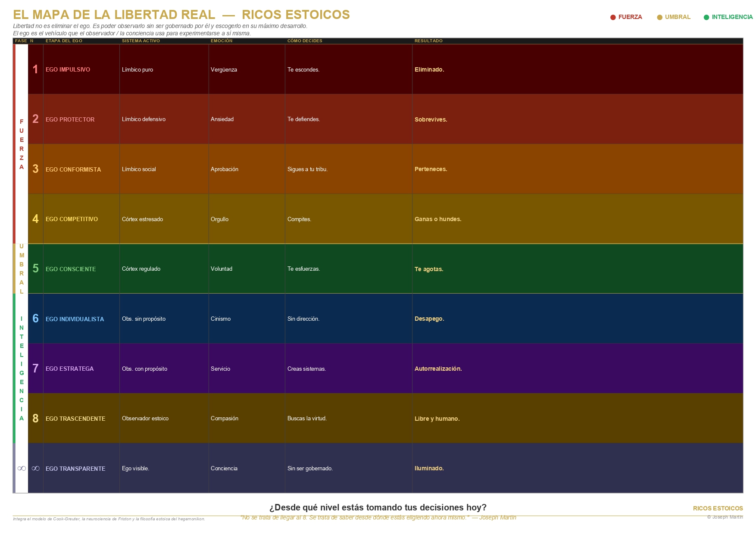Click the main title "EL MAPA DE LA LIBERTAD REAL"

[x=114, y=15]
